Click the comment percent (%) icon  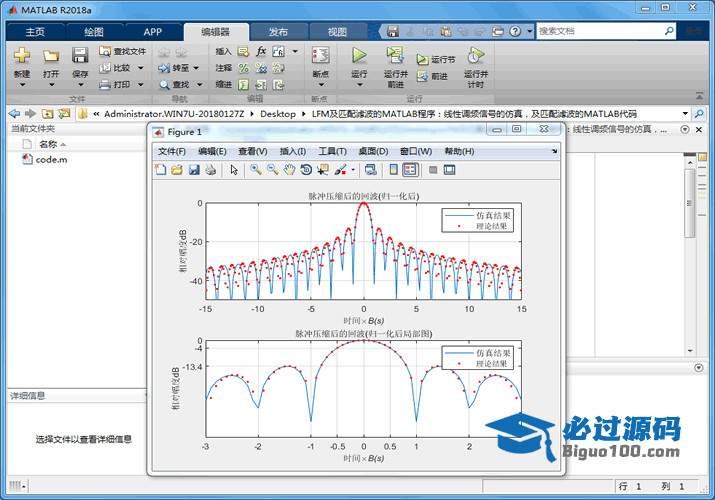tap(244, 68)
